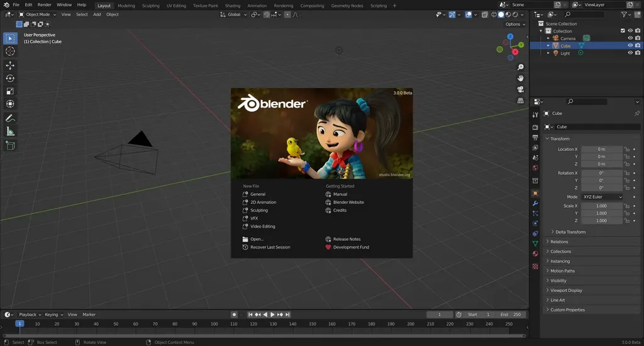Pick the Rotate tool

click(10, 78)
